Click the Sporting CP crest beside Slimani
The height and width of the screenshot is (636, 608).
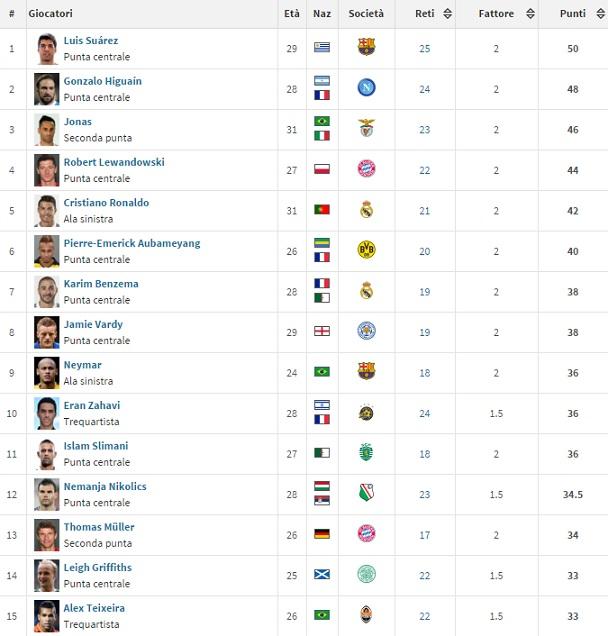click(x=366, y=452)
